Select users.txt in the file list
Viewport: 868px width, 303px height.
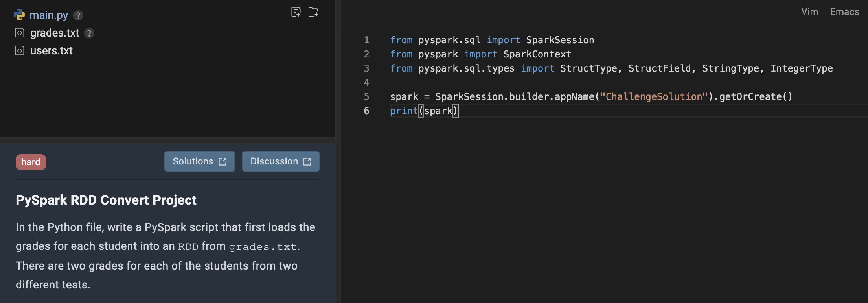point(51,51)
